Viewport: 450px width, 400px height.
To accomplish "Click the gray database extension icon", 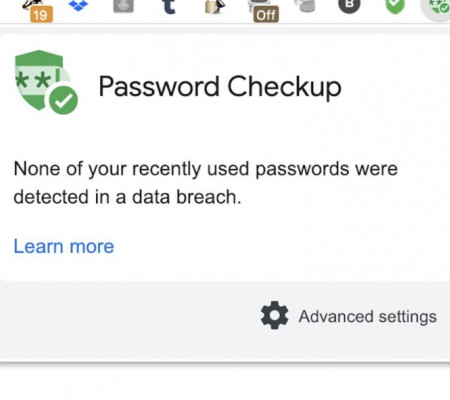I will coord(305,6).
